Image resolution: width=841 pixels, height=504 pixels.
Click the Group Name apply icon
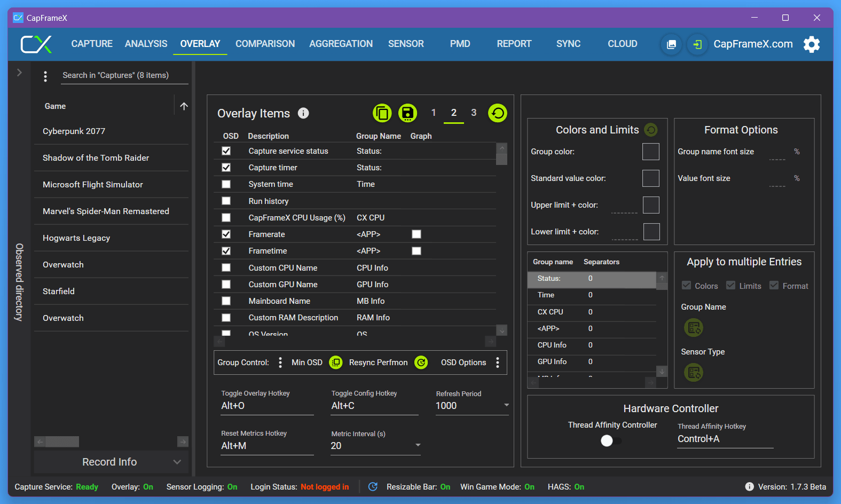(x=694, y=328)
